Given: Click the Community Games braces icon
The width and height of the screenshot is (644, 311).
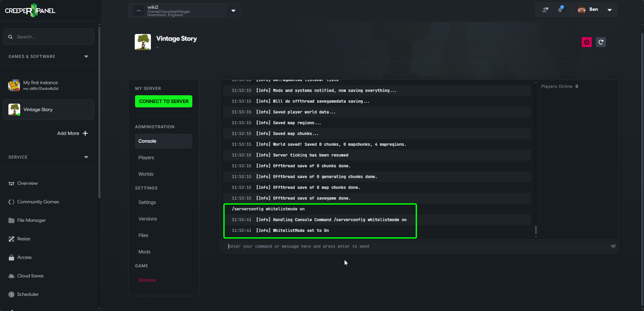Looking at the screenshot, I should tap(11, 202).
